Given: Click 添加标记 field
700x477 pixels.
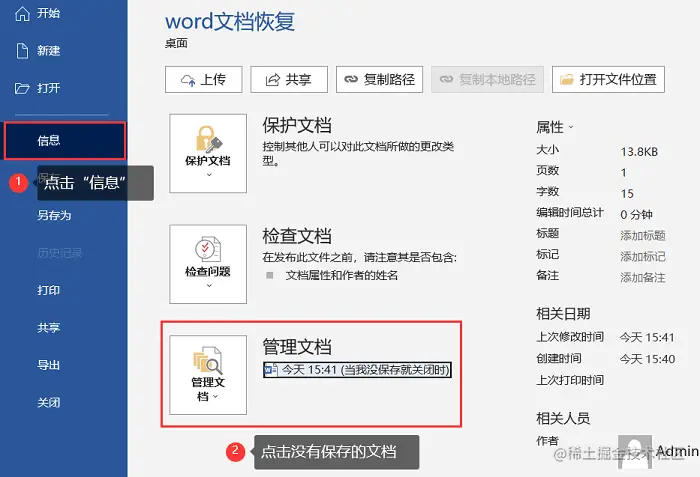Looking at the screenshot, I should click(x=643, y=256).
